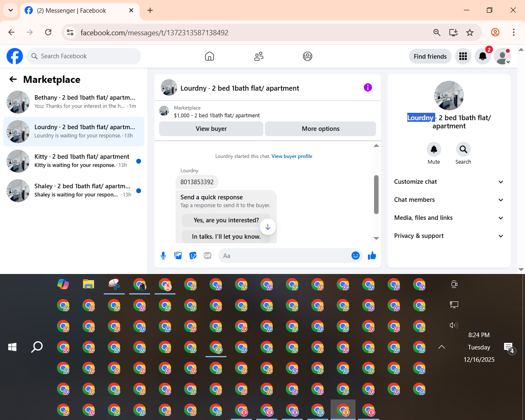Screen dimensions: 525x420
Task: Launch File Explorer from the taskbar
Action: 89,284
